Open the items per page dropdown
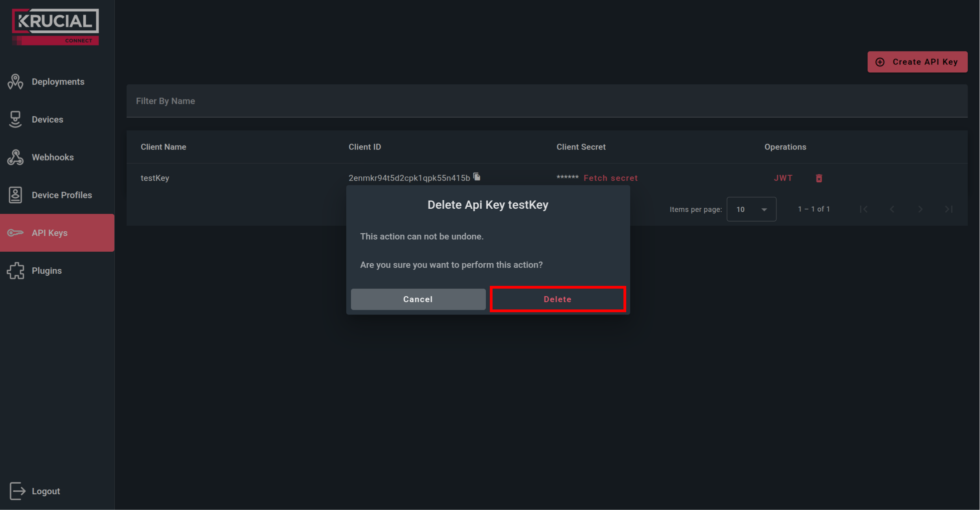This screenshot has width=980, height=510. (x=751, y=209)
